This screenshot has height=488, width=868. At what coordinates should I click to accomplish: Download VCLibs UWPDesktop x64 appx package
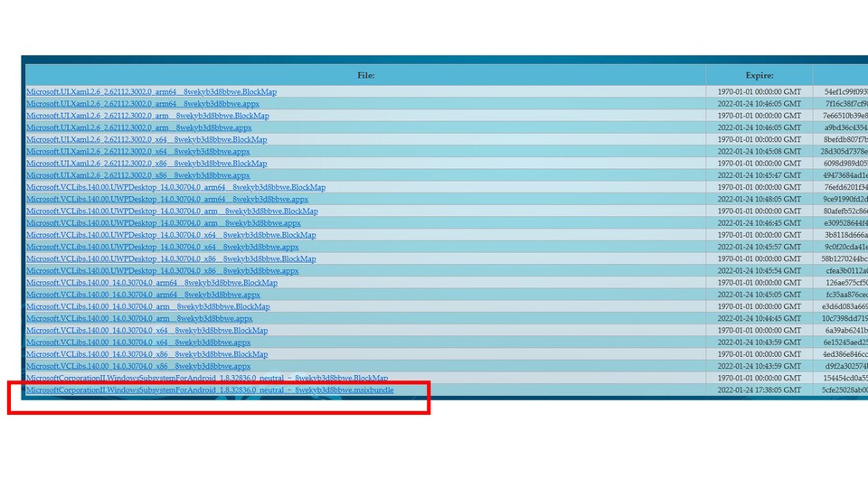pos(162,247)
